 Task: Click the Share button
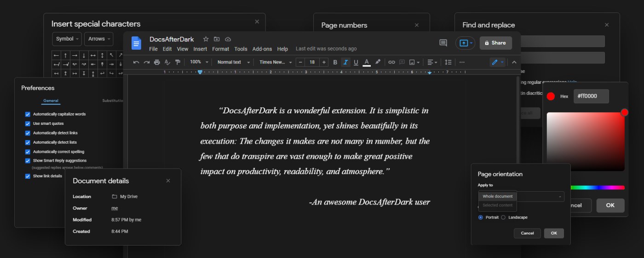(495, 43)
